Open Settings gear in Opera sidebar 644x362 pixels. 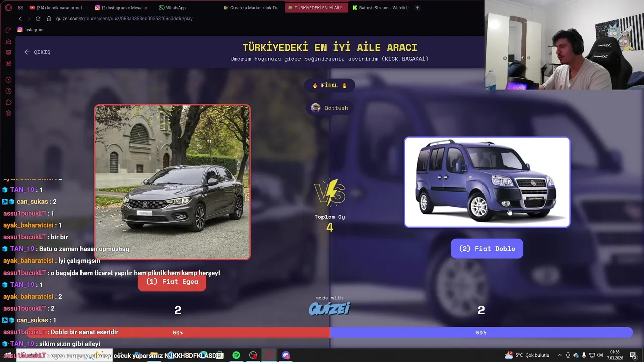click(8, 113)
